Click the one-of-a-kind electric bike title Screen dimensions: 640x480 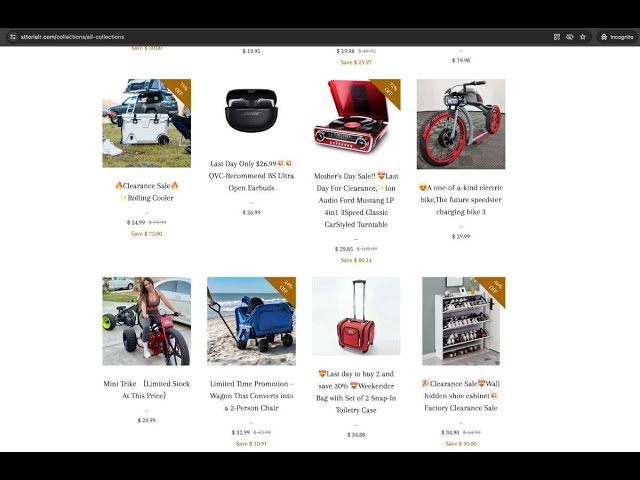click(x=461, y=200)
